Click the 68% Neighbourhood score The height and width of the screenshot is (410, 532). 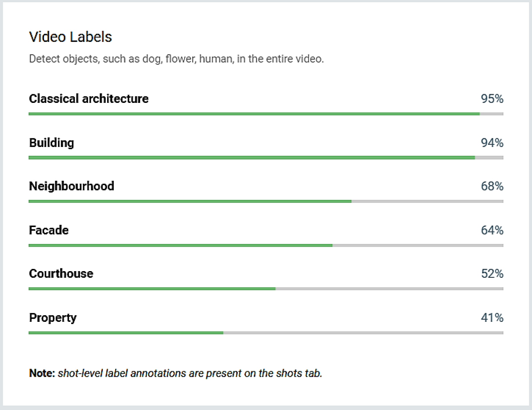492,186
